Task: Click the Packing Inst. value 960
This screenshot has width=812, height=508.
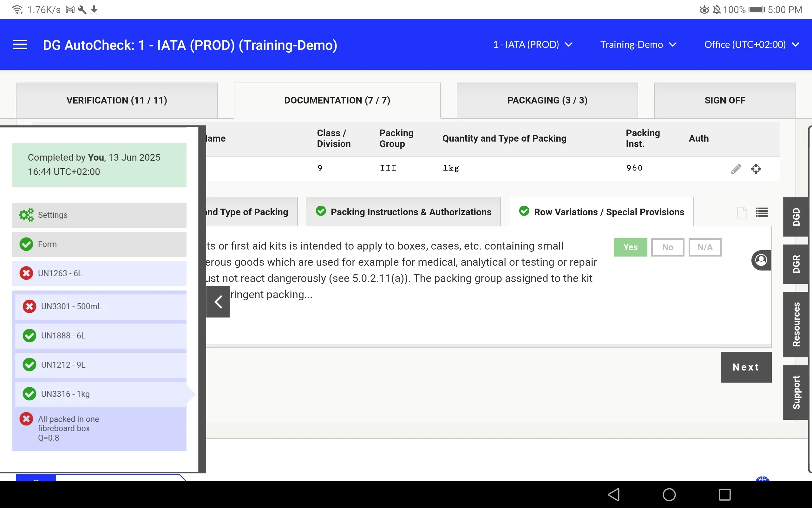Action: click(634, 168)
